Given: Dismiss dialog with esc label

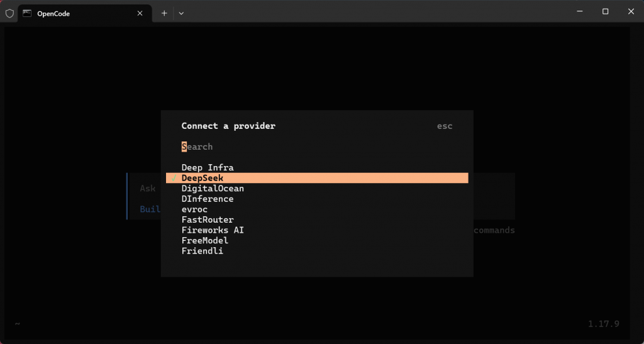Looking at the screenshot, I should tap(445, 126).
